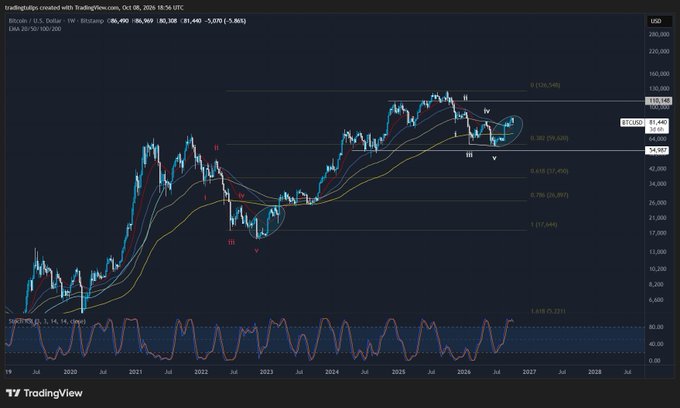
Task: Click the red wave label iii
Action: pyautogui.click(x=231, y=242)
